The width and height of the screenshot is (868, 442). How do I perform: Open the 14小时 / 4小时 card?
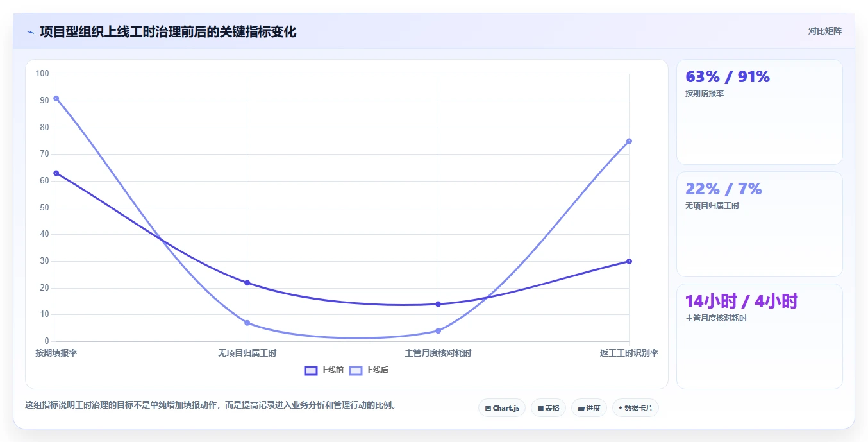tap(760, 337)
